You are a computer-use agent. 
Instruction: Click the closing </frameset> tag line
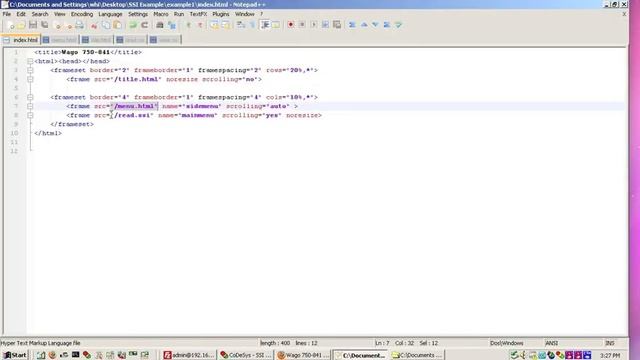coord(72,124)
